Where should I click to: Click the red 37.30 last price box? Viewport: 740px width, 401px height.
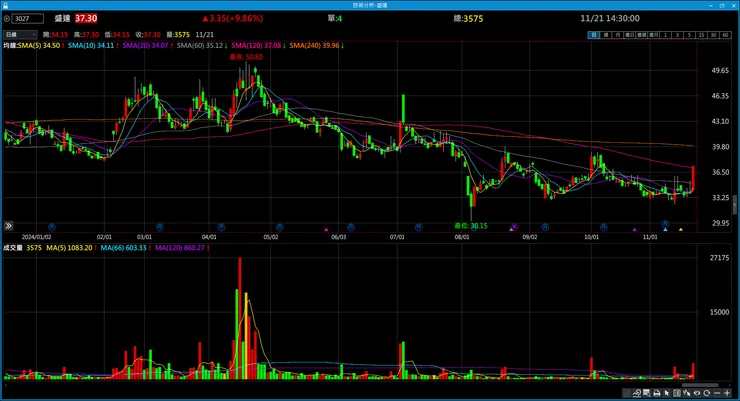pos(86,18)
